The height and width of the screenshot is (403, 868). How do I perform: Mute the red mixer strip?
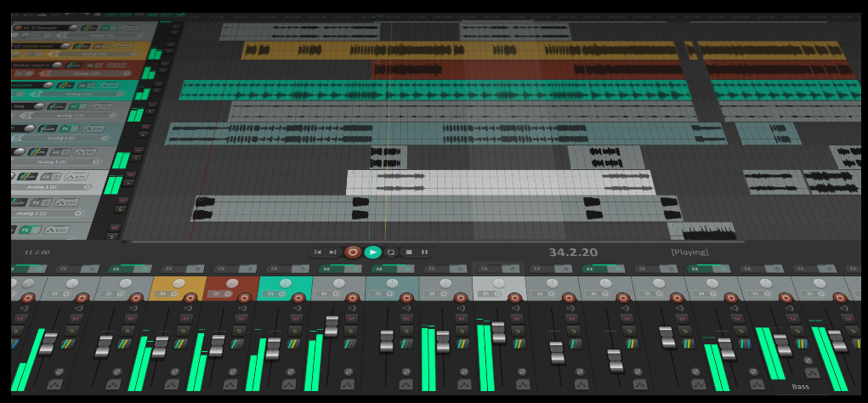pos(241,319)
